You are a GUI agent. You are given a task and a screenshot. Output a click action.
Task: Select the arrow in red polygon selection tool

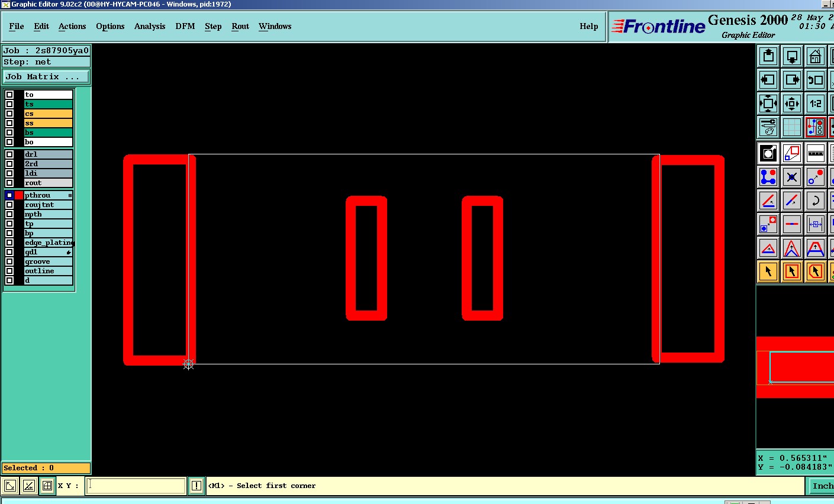coord(816,272)
